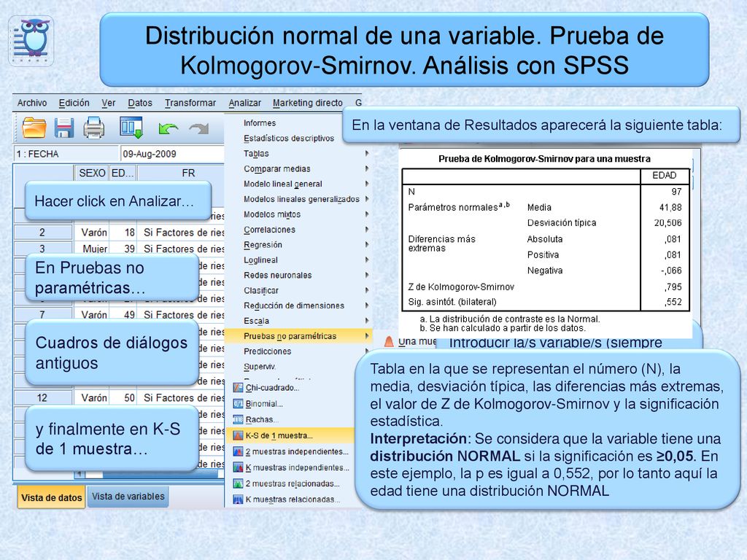
Task: Select Pruebas no paramétricas menu item
Action: tap(298, 336)
